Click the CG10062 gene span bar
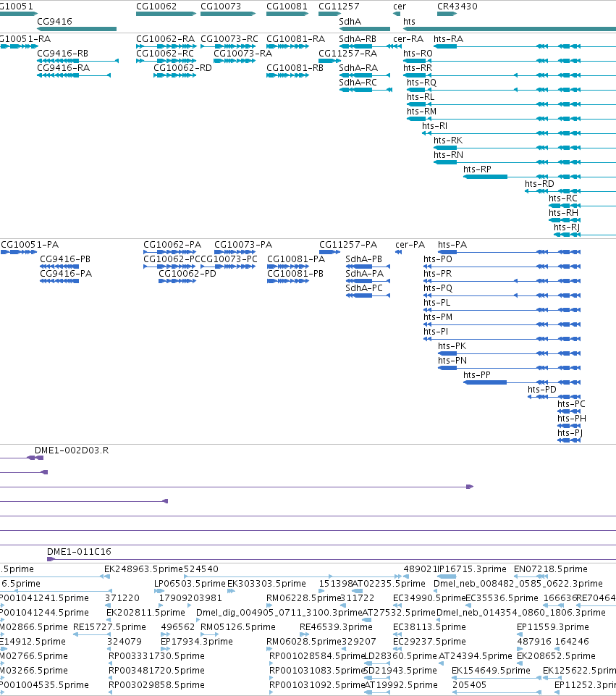Screen dimensions: 616x696 pos(166,14)
